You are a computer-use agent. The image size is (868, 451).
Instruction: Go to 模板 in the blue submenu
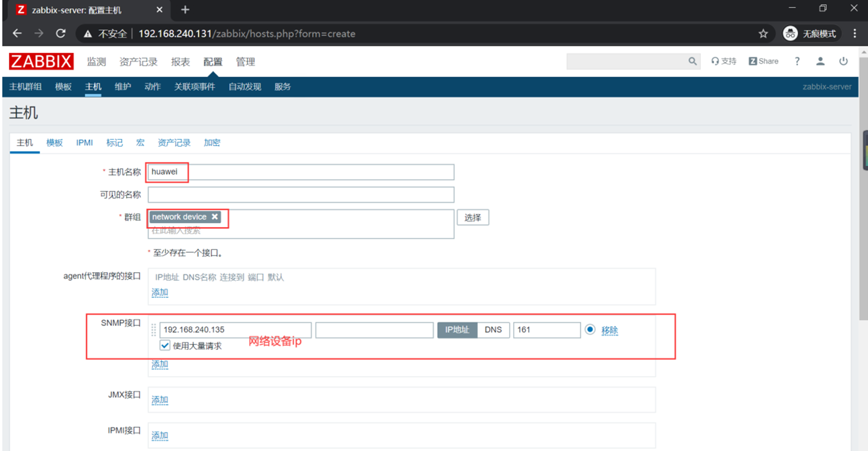click(x=63, y=86)
